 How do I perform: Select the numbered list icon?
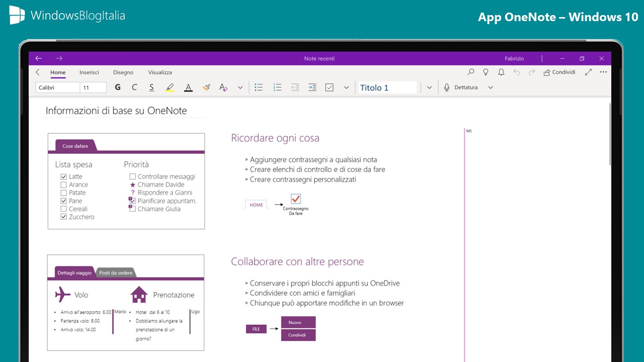click(x=277, y=87)
